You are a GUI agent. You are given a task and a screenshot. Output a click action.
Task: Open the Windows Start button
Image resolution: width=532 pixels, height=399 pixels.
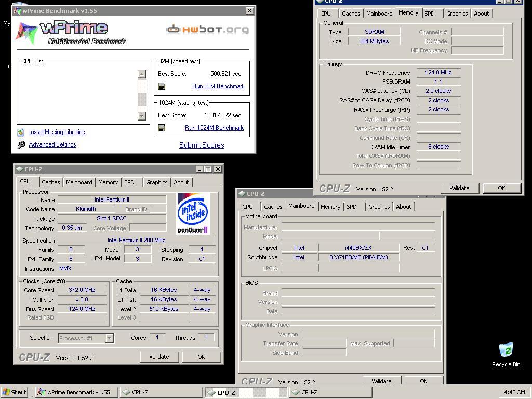(14, 392)
